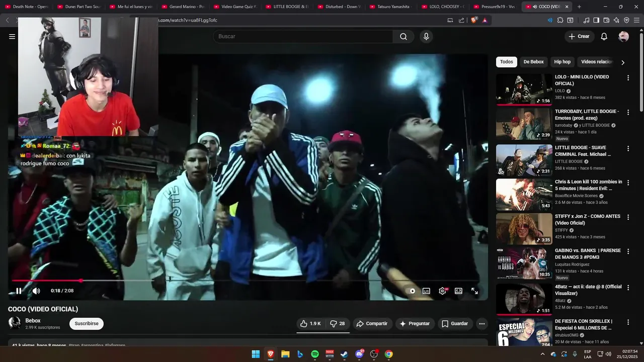
Task: Dislike the video with thumbs down
Action: (x=338, y=324)
